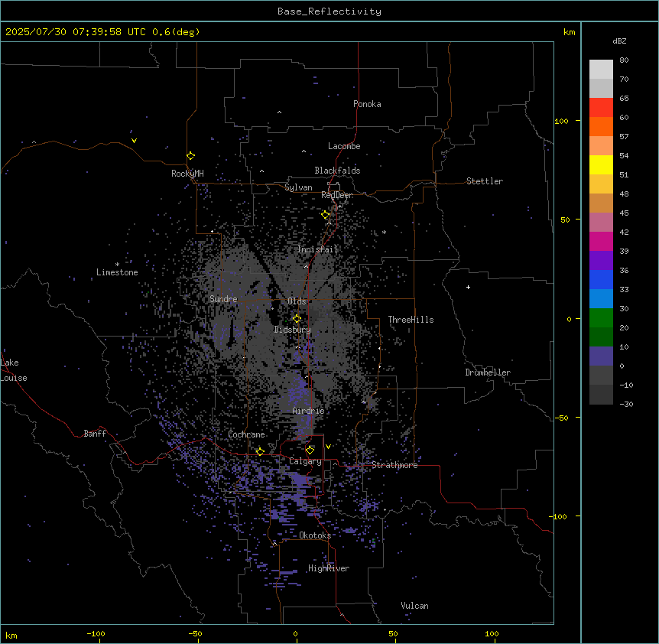Click the Lake Louise label

point(14,370)
